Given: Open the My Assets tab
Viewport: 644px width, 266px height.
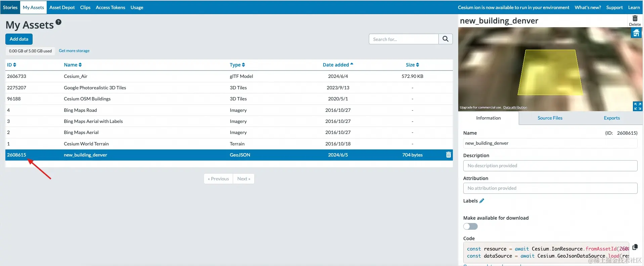Looking at the screenshot, I should [33, 7].
